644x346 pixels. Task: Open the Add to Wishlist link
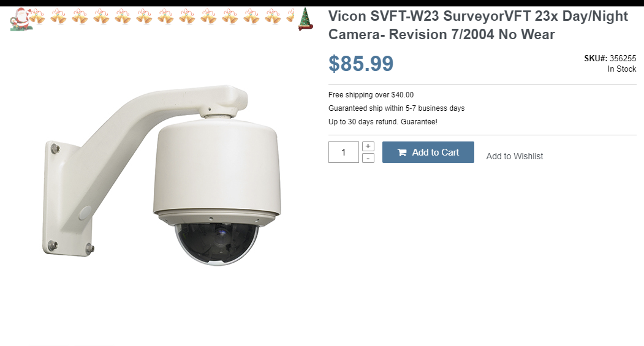[515, 156]
